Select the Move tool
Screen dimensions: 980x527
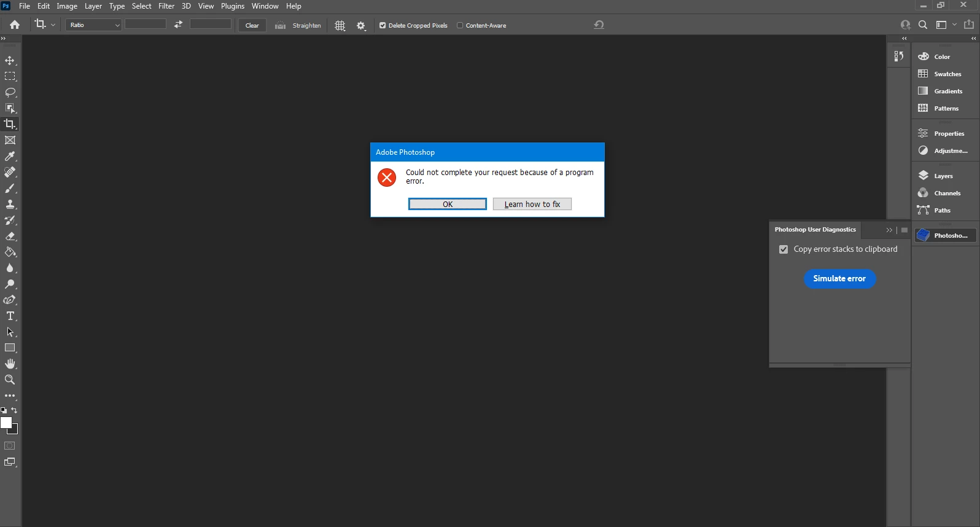click(10, 60)
